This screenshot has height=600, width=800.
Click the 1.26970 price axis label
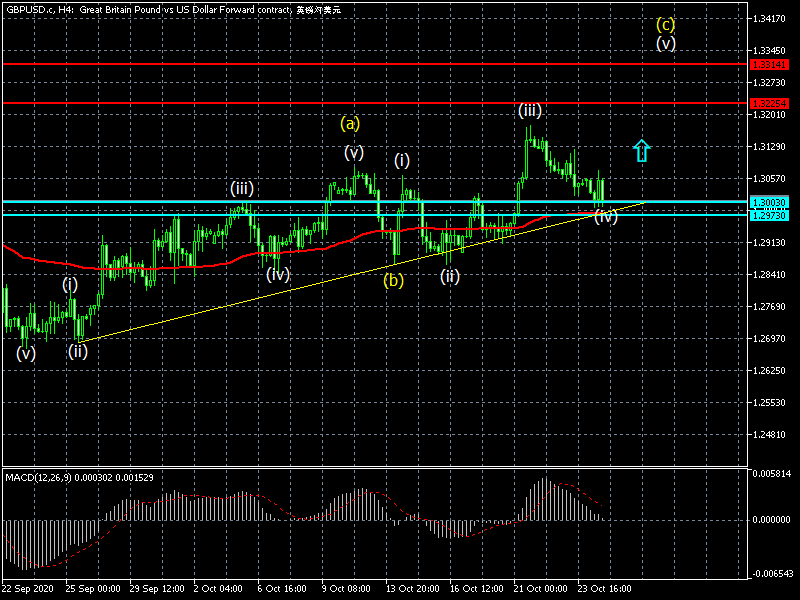[x=769, y=339]
